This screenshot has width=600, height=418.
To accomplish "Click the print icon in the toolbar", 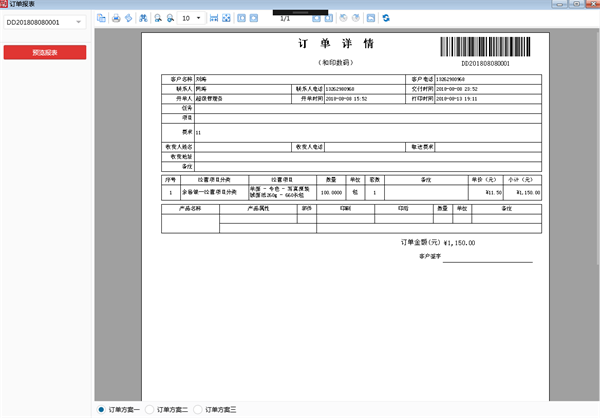I will tap(116, 18).
